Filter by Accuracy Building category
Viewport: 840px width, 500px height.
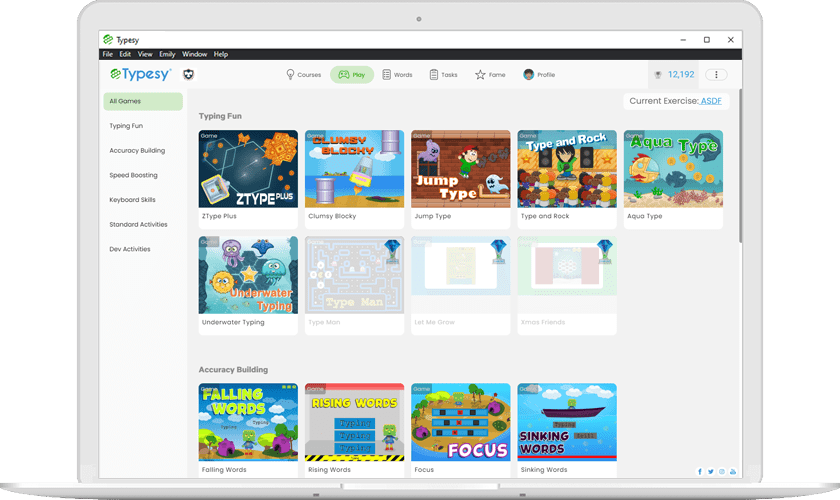(x=137, y=151)
